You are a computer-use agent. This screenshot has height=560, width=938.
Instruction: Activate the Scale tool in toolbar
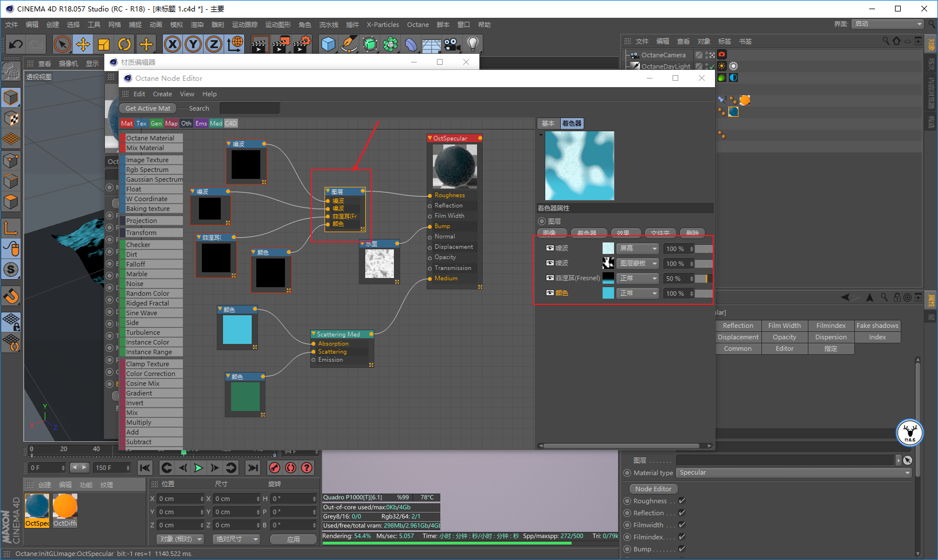pyautogui.click(x=104, y=44)
